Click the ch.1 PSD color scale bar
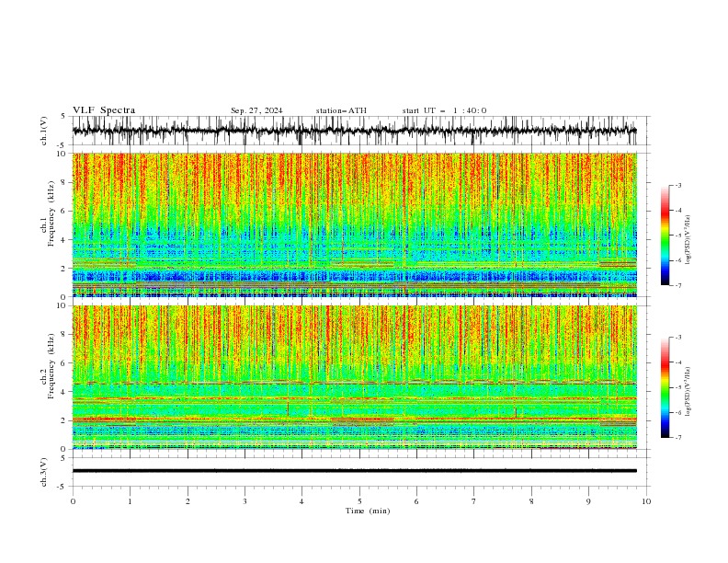 pyautogui.click(x=665, y=236)
